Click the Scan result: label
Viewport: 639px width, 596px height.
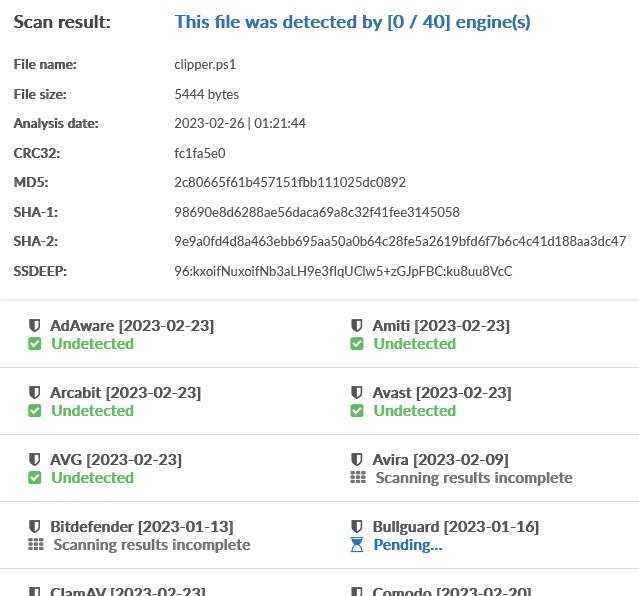coord(62,22)
